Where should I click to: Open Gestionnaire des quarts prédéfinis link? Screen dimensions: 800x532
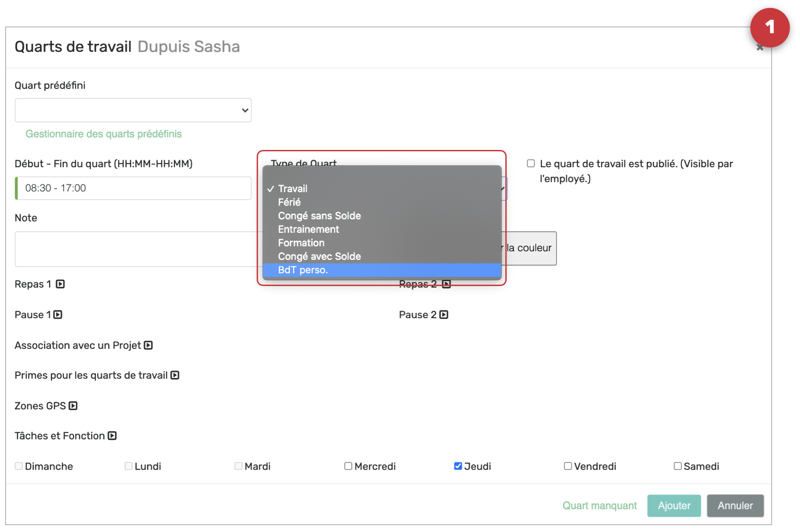103,134
